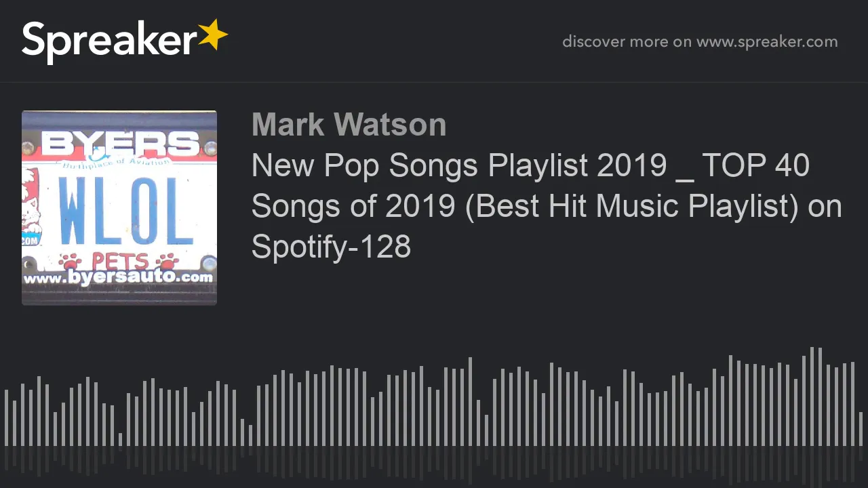
Task: Click the shortest waveform bar on left side
Action: 120,439
